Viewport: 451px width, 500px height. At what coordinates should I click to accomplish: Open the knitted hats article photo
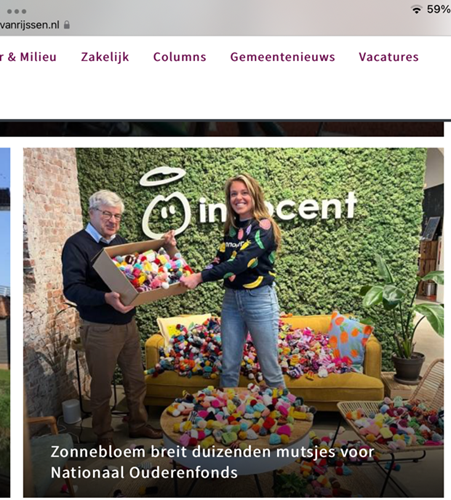click(233, 322)
